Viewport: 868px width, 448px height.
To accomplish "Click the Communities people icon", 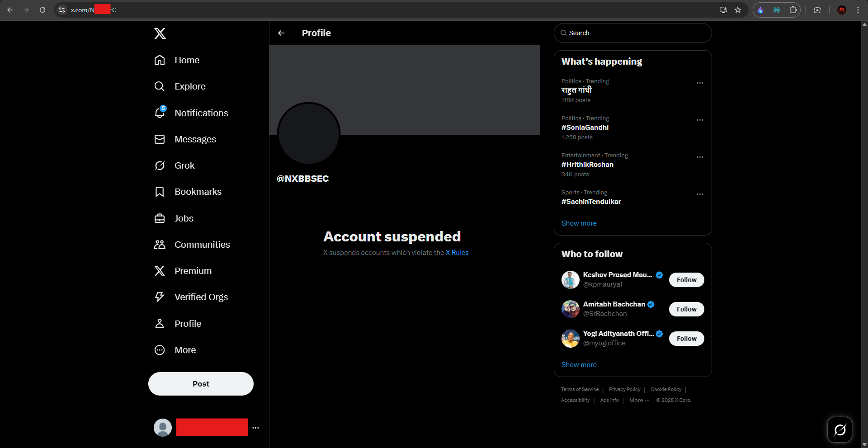I will (x=160, y=245).
